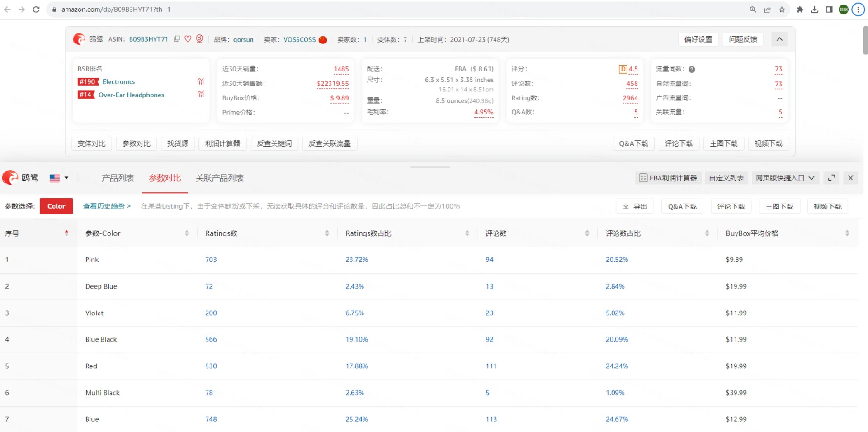Click the help icon next to 流量词数
This screenshot has width=868, height=432.
692,69
